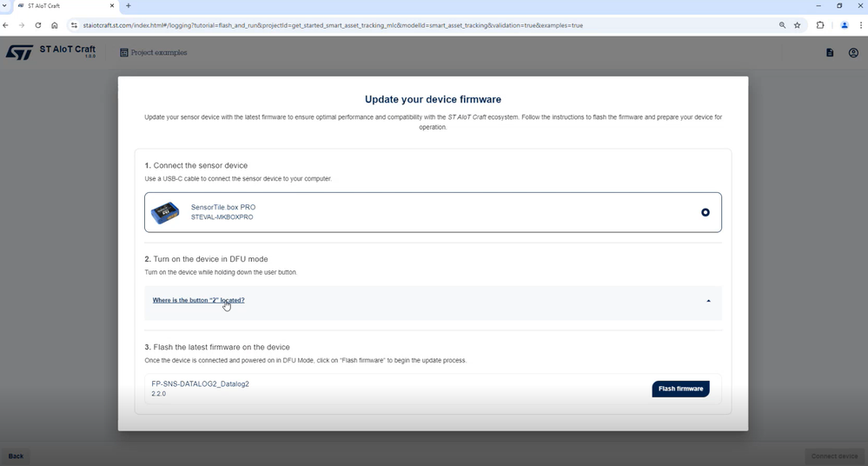
Task: Click the ST AIoT Craft title text
Action: click(67, 50)
